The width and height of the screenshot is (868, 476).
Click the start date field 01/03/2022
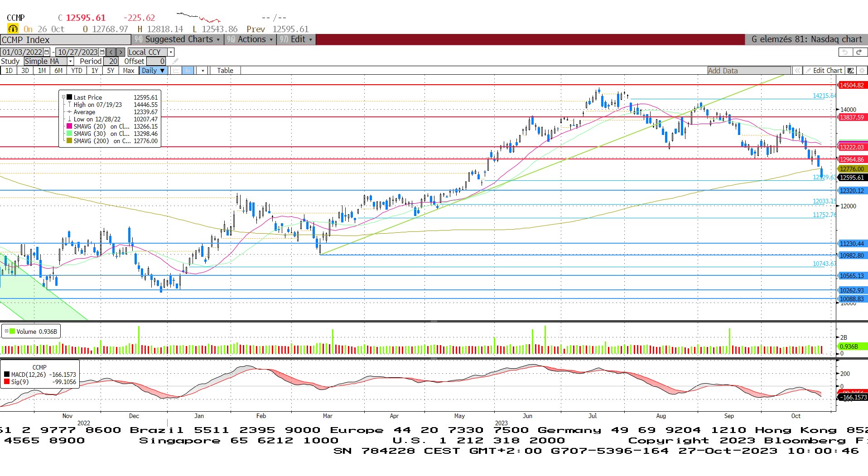(x=22, y=52)
